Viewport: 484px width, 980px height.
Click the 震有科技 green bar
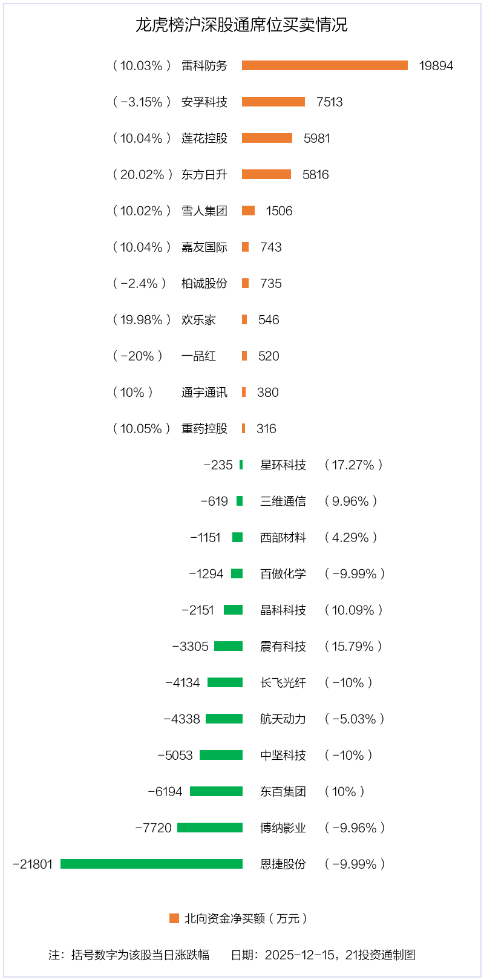tap(228, 646)
